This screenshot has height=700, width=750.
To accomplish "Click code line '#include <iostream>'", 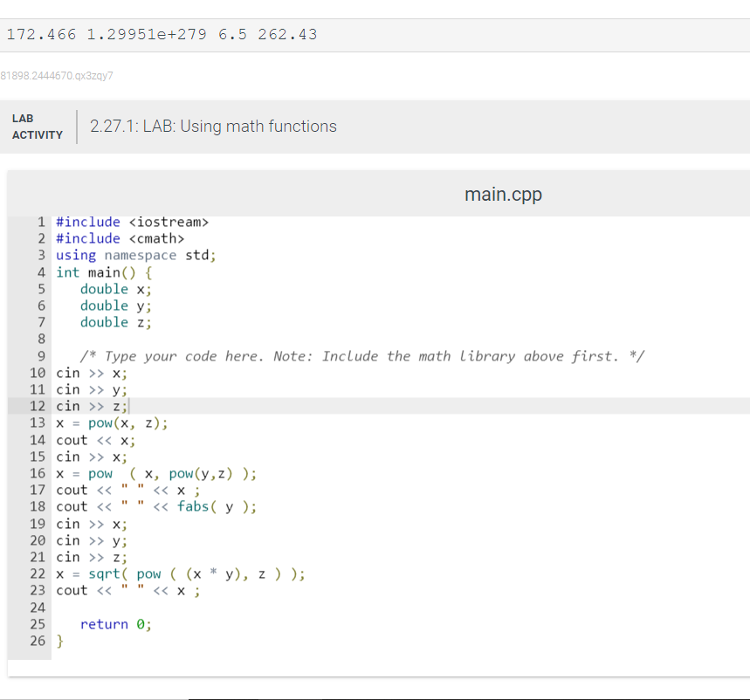I will [x=132, y=223].
